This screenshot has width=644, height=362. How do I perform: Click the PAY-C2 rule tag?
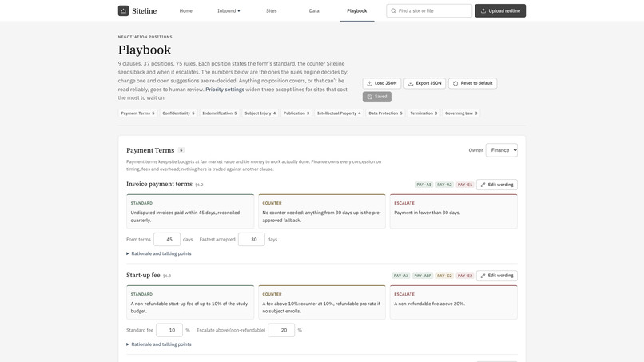444,276
